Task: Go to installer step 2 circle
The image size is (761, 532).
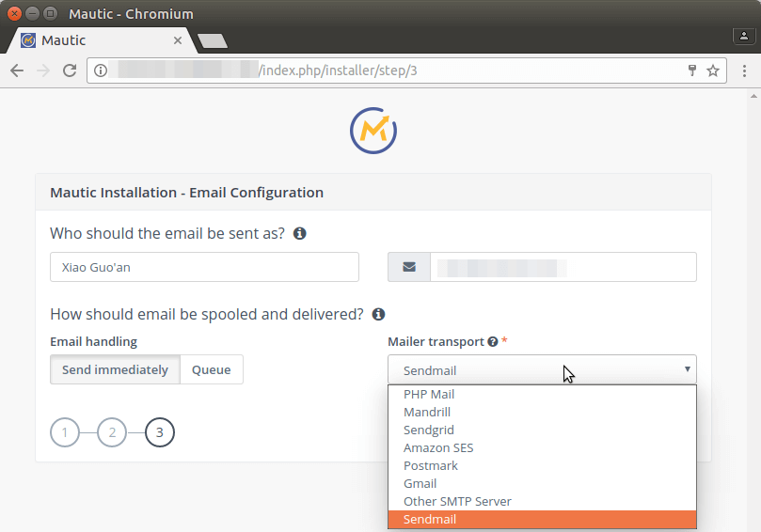Action: pos(112,432)
